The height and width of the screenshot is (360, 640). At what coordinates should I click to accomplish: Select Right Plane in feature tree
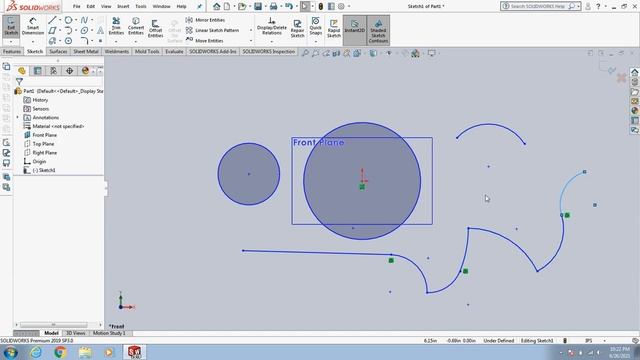coord(44,153)
